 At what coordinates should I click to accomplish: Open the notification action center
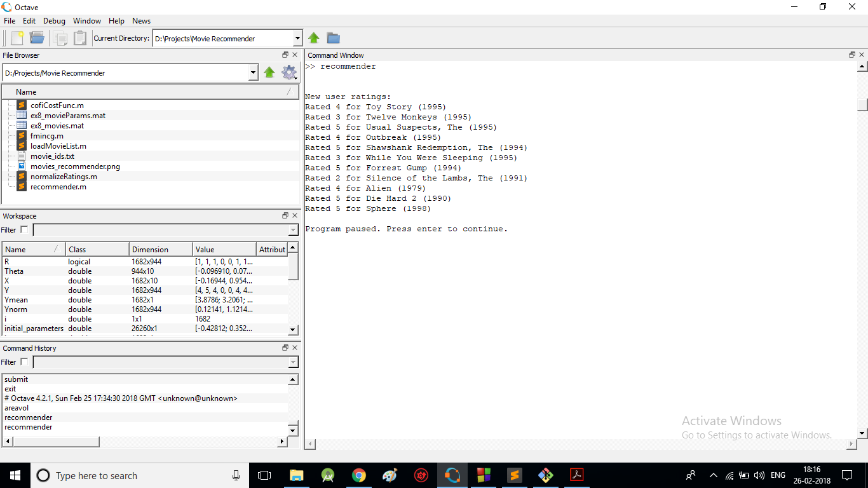[x=847, y=475]
